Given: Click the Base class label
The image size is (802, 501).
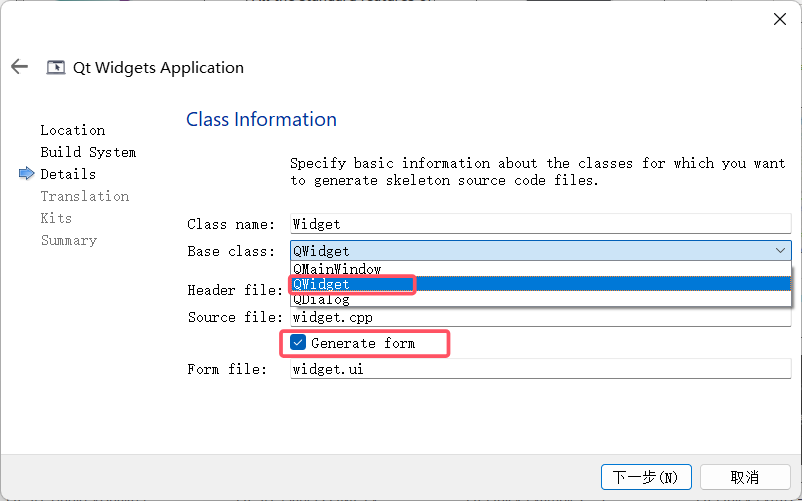Looking at the screenshot, I should pyautogui.click(x=231, y=251).
